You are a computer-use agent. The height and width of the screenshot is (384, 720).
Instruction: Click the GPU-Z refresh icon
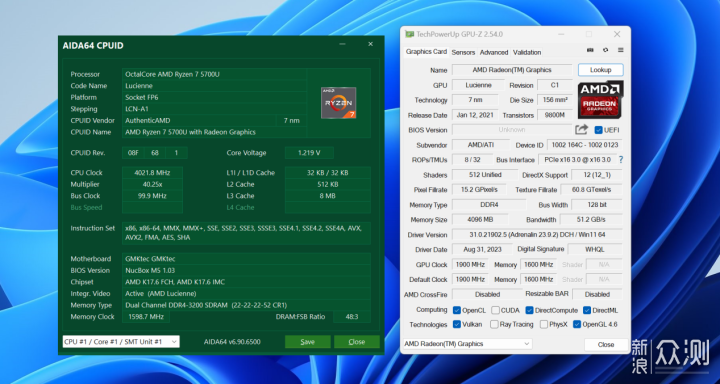[605, 50]
